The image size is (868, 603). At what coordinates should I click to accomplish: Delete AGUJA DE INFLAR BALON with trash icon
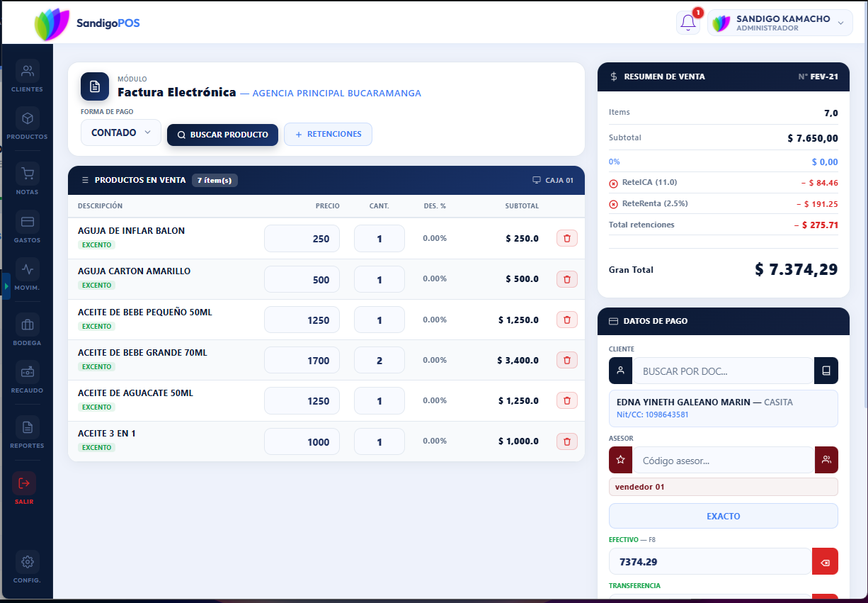[566, 238]
